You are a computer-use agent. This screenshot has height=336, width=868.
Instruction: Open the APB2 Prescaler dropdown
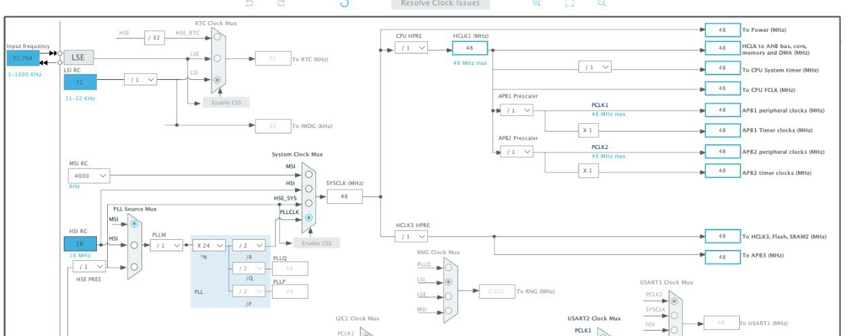click(x=517, y=152)
